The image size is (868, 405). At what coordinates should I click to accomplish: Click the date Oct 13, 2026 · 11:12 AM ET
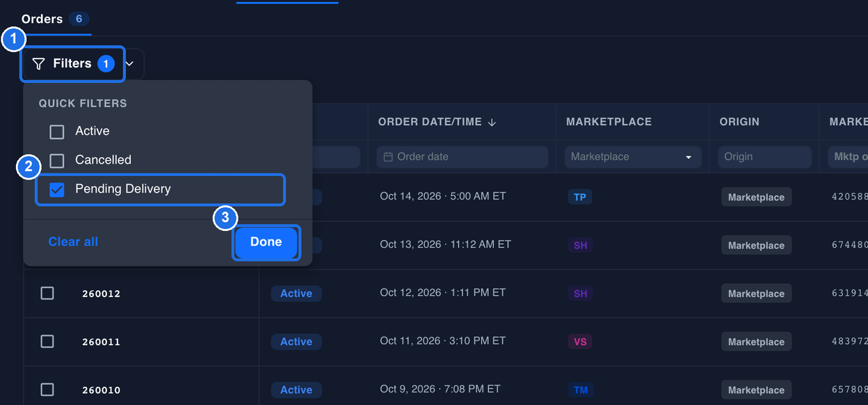tap(445, 244)
